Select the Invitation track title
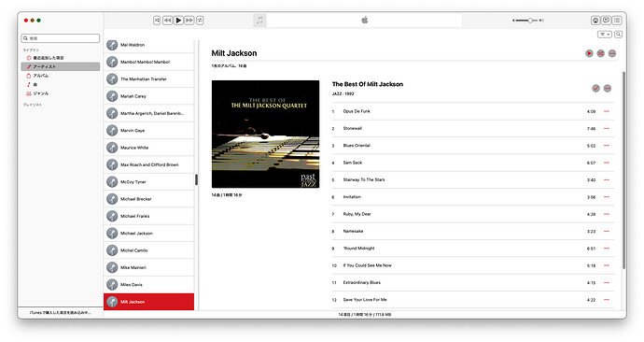 click(352, 197)
